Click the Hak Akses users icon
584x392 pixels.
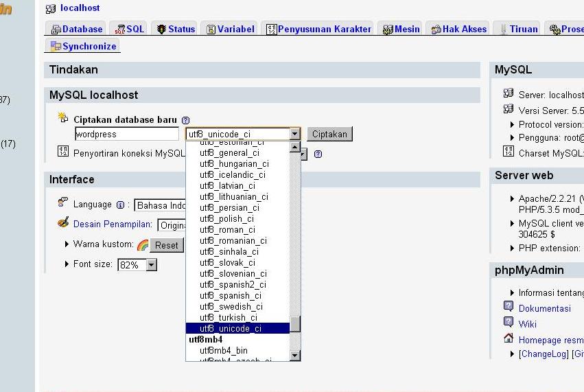point(436,30)
